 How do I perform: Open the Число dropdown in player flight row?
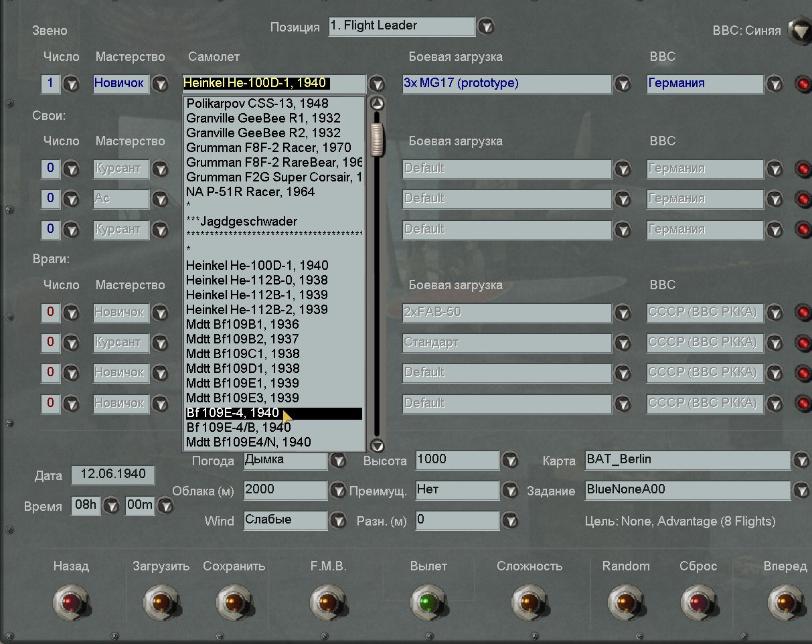click(x=71, y=84)
